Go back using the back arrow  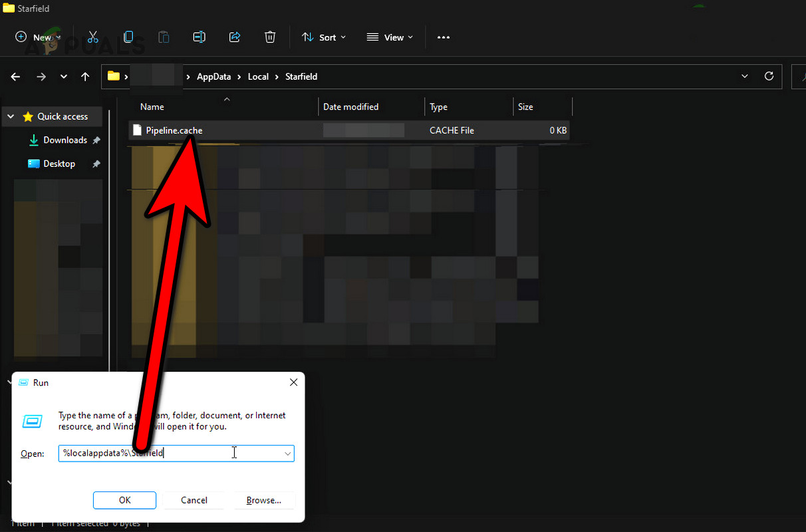pos(15,76)
